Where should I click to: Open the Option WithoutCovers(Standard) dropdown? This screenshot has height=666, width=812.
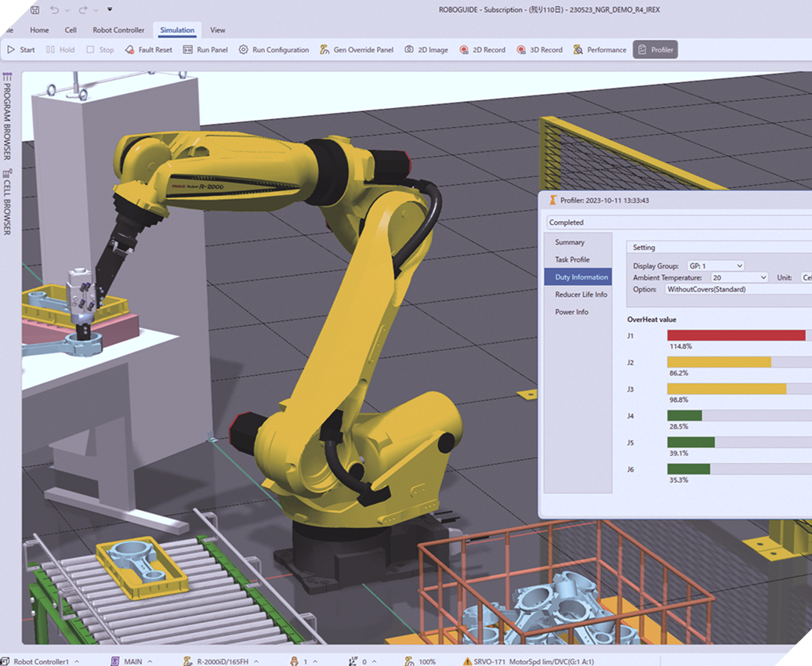738,289
